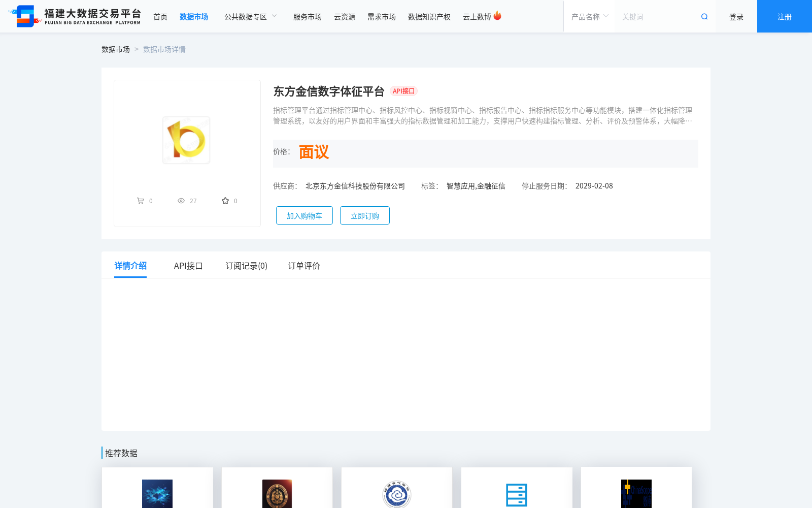Focus the 关键词 search input field
Screen dimensions: 812x508
coord(657,17)
